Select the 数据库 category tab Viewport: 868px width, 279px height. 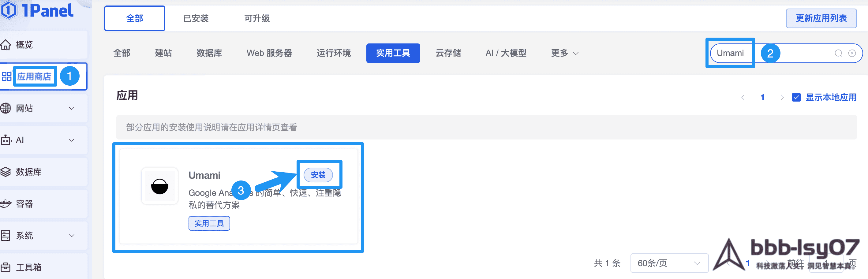click(209, 53)
